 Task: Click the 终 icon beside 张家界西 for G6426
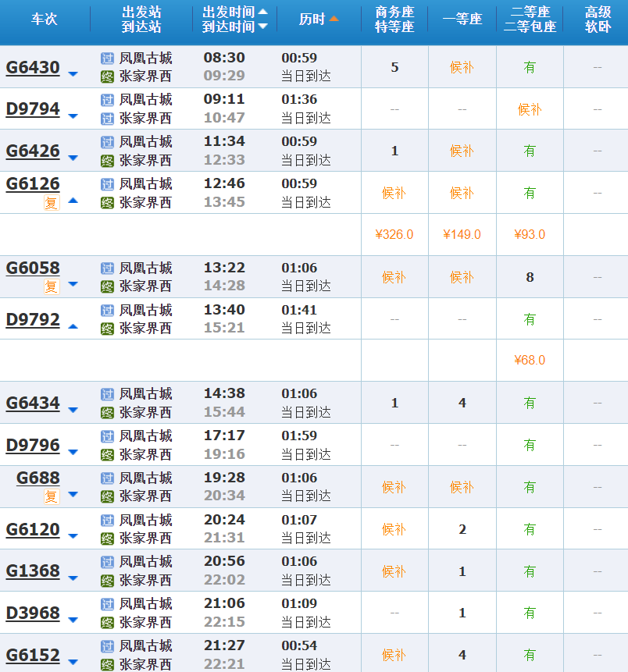(x=108, y=161)
